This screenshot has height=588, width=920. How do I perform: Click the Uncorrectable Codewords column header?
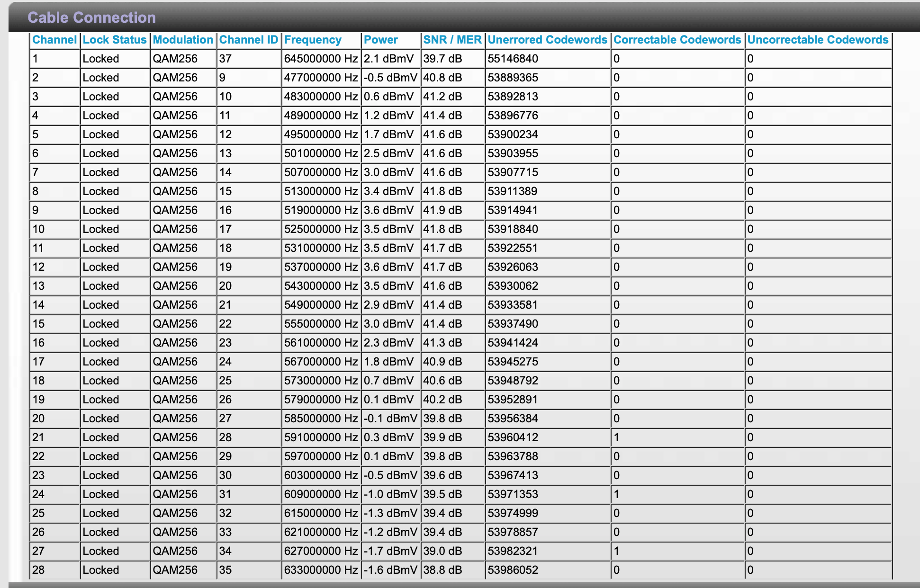(x=818, y=40)
